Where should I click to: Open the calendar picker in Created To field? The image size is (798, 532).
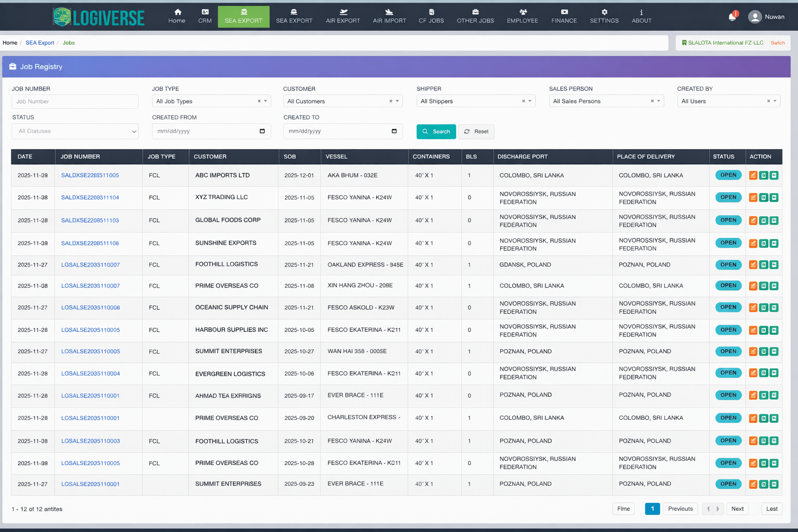tap(394, 131)
